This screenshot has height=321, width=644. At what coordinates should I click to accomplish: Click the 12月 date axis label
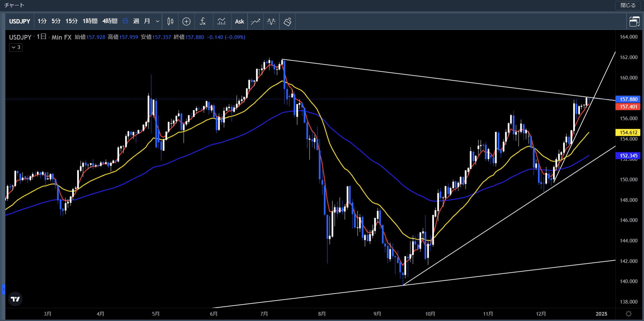click(541, 314)
